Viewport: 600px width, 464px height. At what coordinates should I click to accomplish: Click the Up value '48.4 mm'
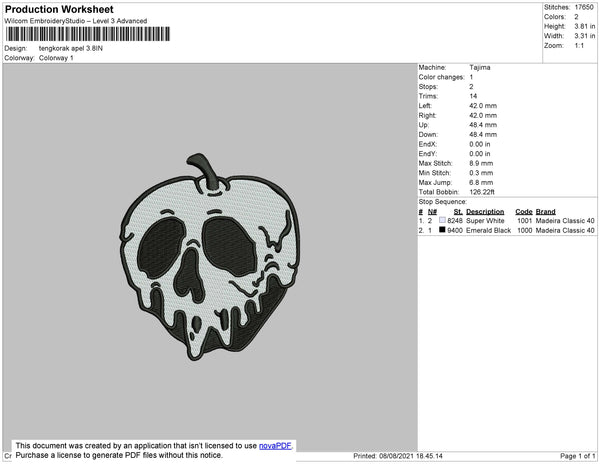pyautogui.click(x=483, y=125)
